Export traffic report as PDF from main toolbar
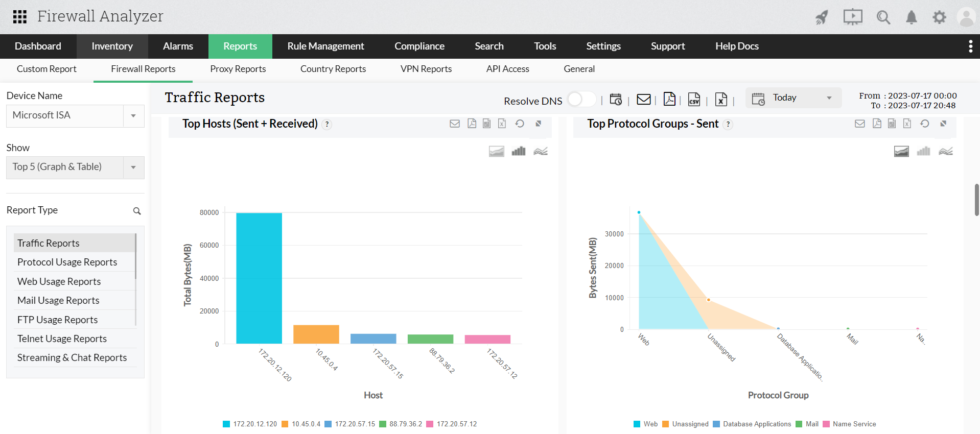The width and height of the screenshot is (980, 434). tap(669, 99)
